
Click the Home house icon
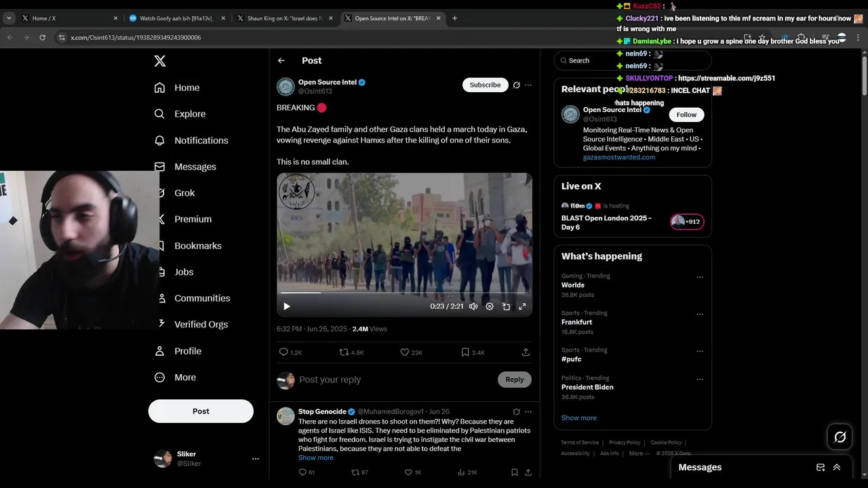(160, 87)
